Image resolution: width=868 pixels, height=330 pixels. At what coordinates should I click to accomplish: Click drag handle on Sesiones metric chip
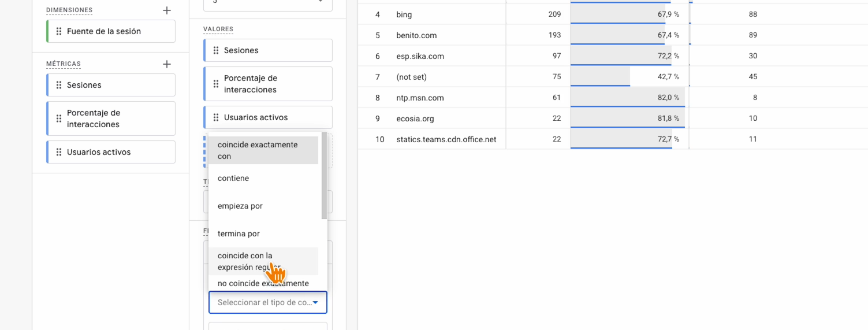58,85
